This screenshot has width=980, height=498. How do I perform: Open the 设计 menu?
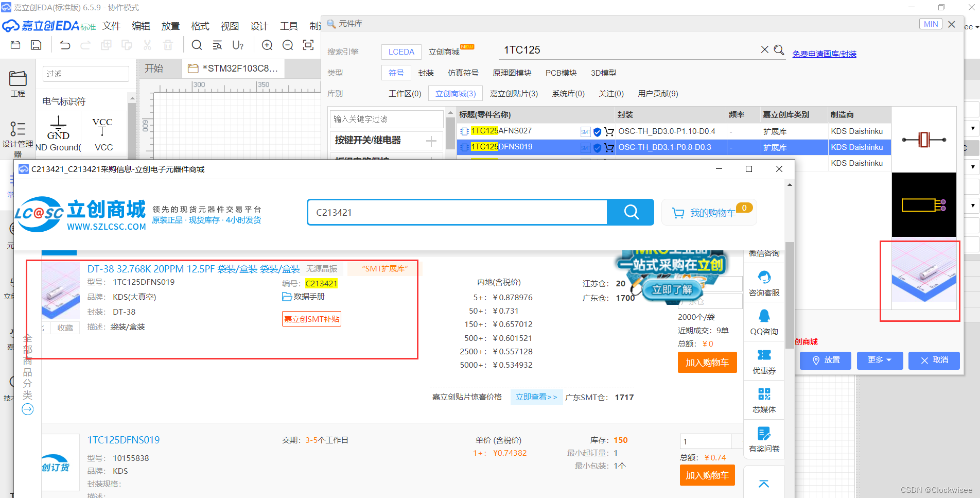coord(259,26)
